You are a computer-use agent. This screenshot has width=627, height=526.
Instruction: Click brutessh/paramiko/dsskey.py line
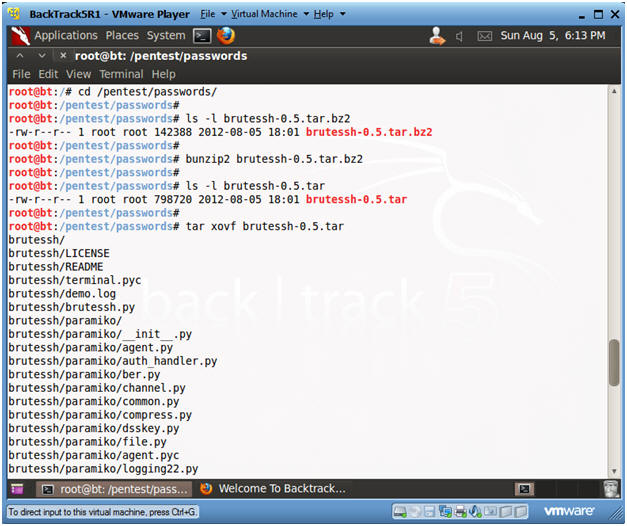[x=94, y=428]
